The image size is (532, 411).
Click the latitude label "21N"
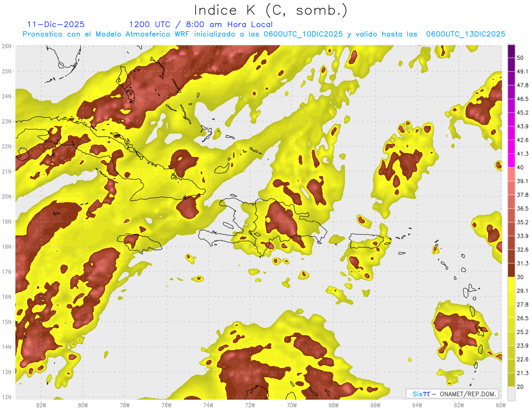tap(7, 171)
